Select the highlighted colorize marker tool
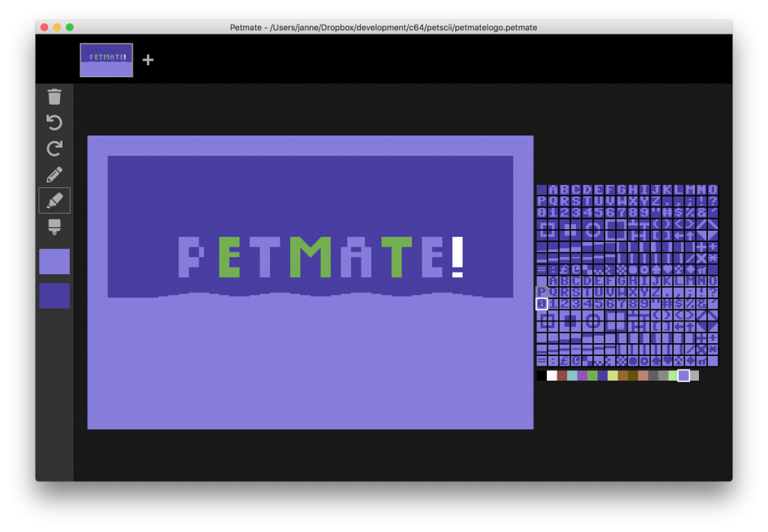The width and height of the screenshot is (768, 532). (54, 200)
